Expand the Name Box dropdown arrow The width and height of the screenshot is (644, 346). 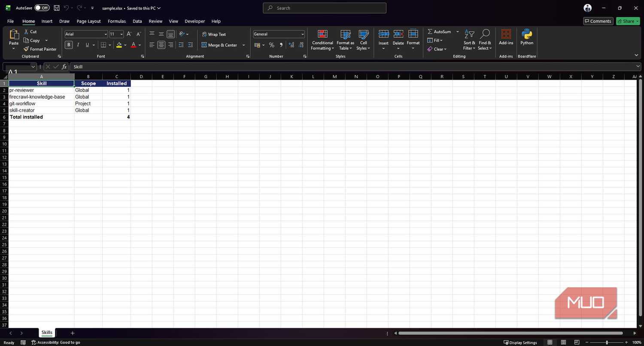[33, 67]
